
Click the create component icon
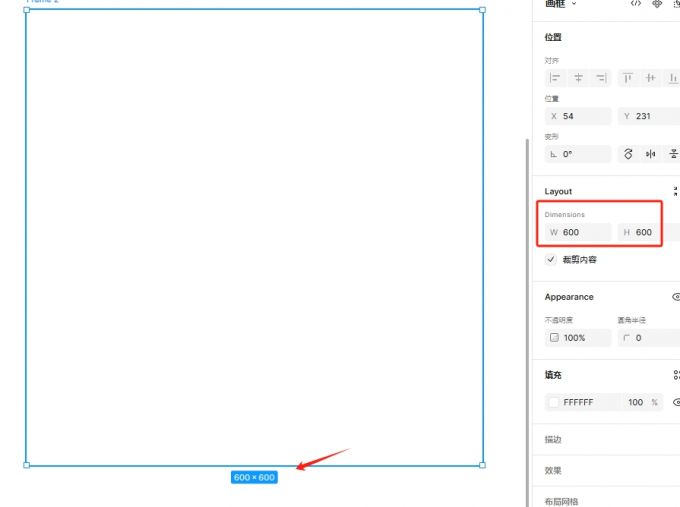click(x=657, y=4)
